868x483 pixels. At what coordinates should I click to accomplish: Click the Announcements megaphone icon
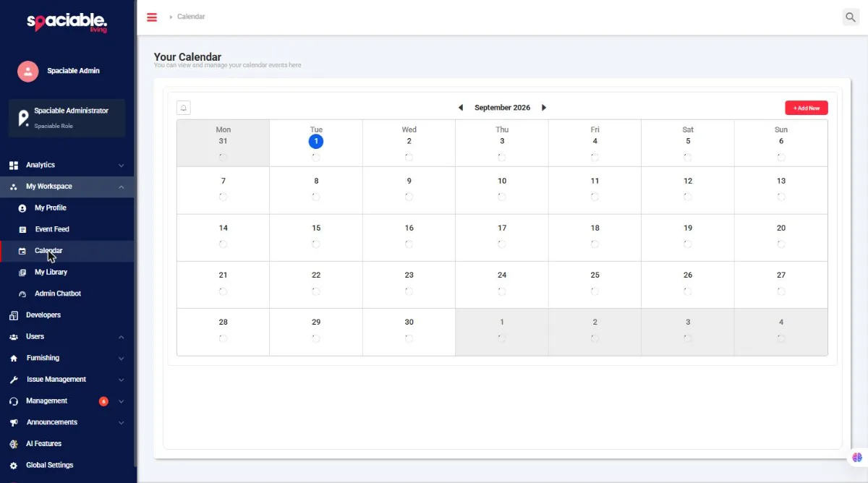pos(14,422)
